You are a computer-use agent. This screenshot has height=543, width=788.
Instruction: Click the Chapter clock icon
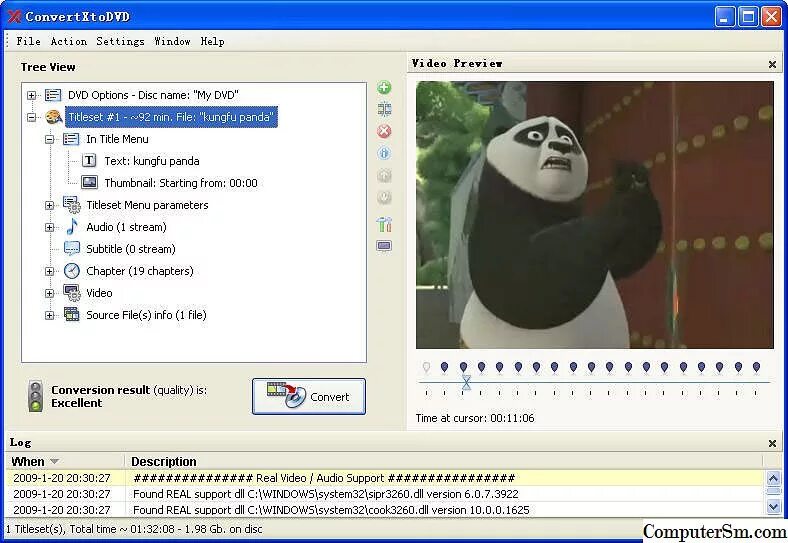tap(71, 271)
